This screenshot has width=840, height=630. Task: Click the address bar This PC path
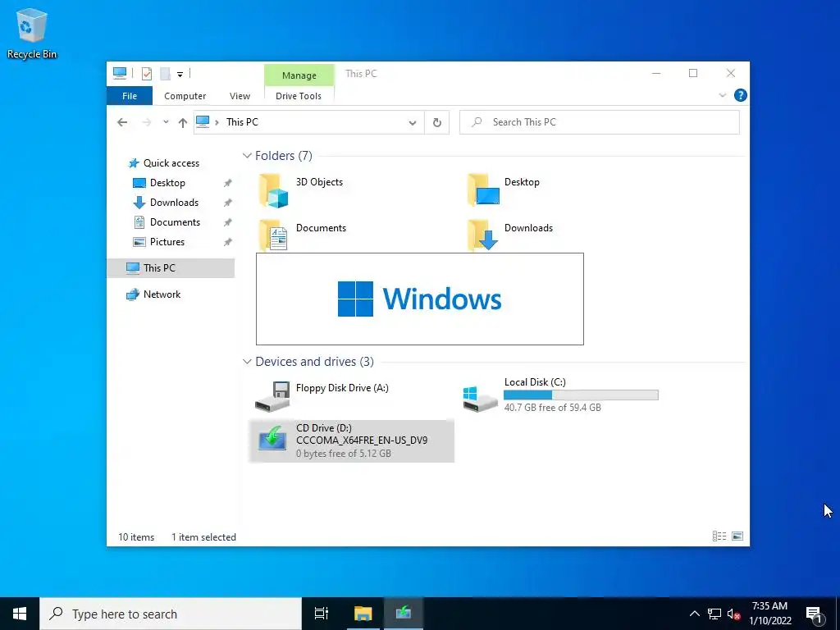tap(242, 122)
